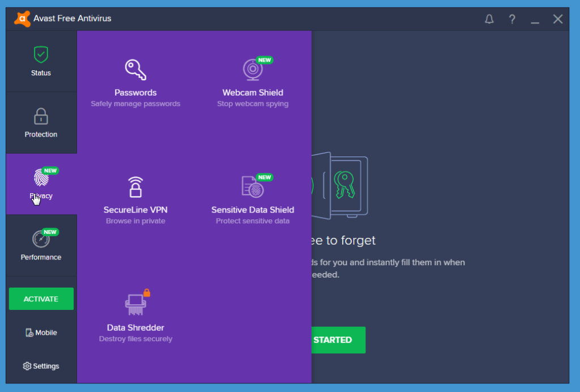Click the Passwords key icon
This screenshot has height=392, width=580.
[x=135, y=70]
